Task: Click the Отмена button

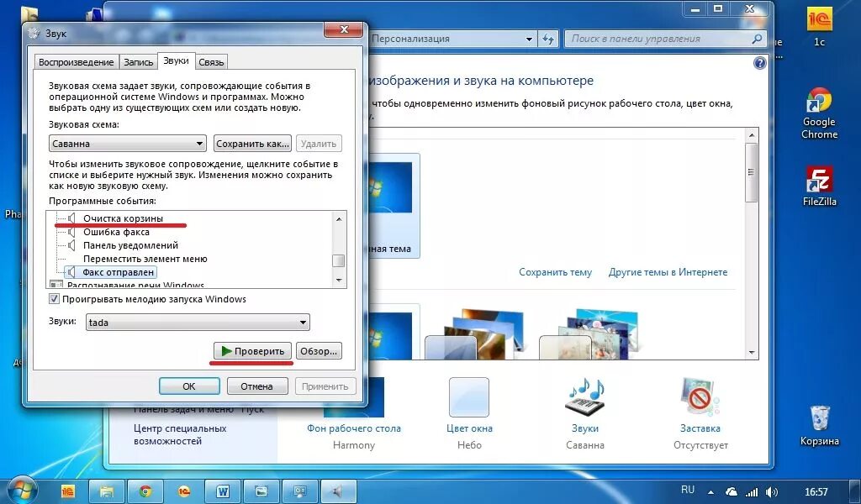Action: click(256, 386)
